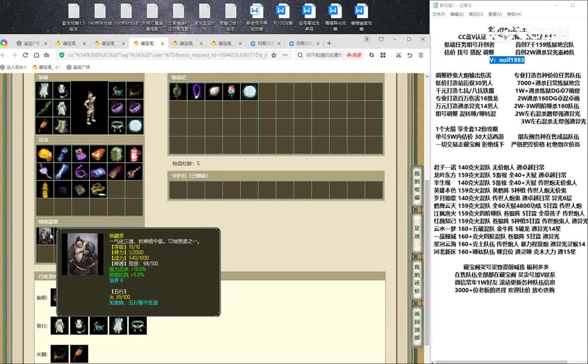Screen dimensions: 588x364
Task: Select the pink lantern treasure icon
Action: pyautogui.click(x=134, y=154)
